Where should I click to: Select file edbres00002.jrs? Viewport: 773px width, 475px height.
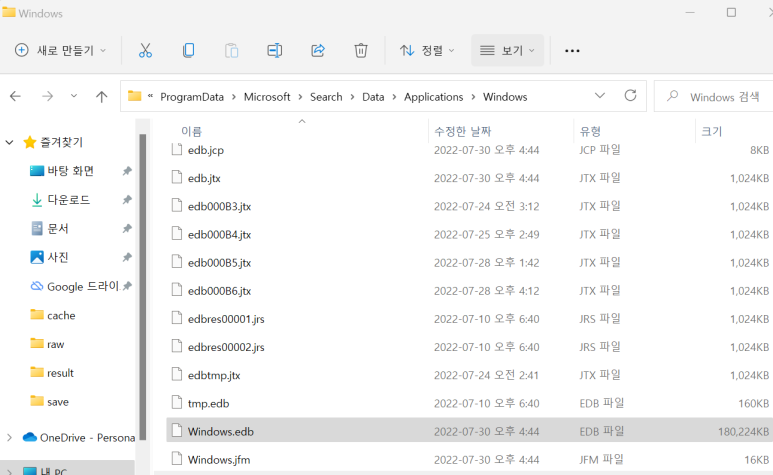point(226,347)
